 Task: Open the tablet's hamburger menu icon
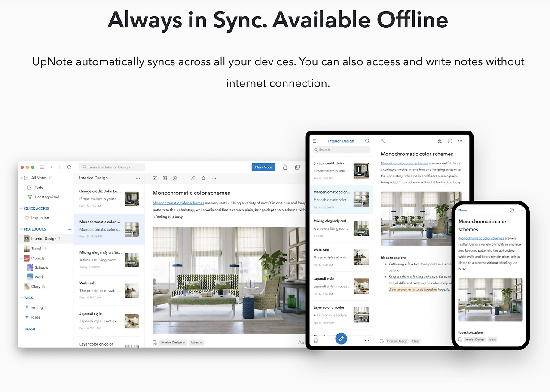[315, 141]
